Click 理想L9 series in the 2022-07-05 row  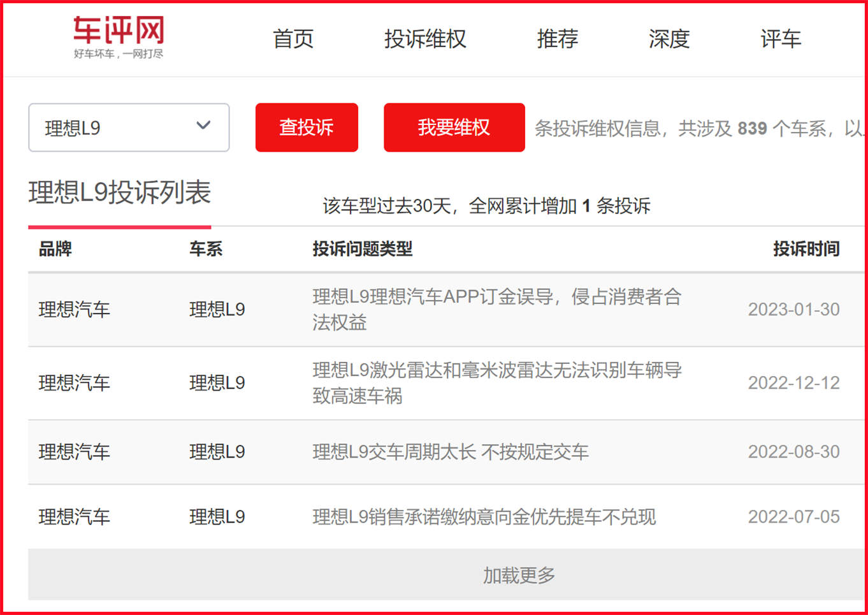(217, 517)
